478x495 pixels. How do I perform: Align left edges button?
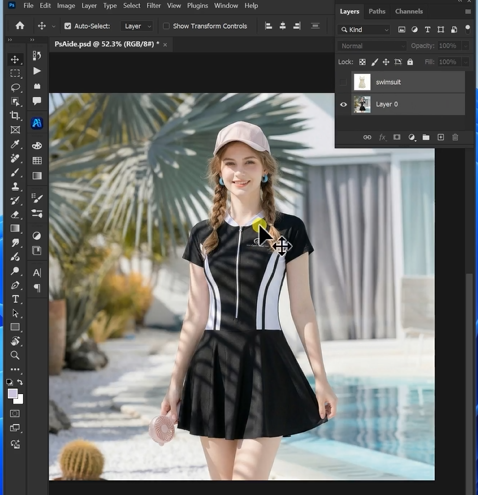point(268,26)
